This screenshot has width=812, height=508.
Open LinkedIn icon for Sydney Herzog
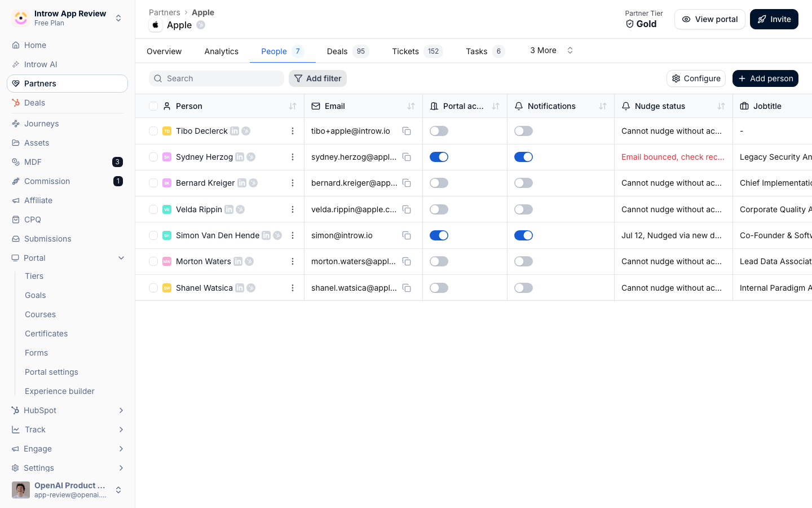(240, 157)
